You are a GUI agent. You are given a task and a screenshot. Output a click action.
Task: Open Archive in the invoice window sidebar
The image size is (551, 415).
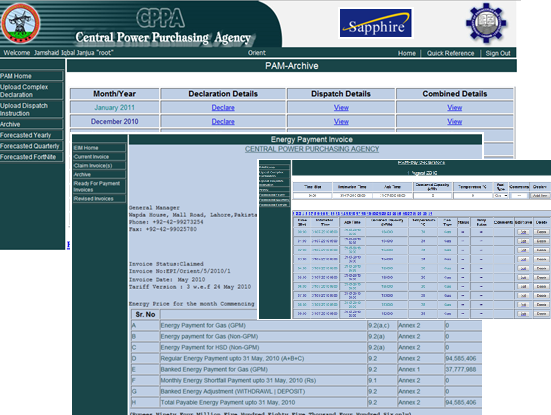99,174
